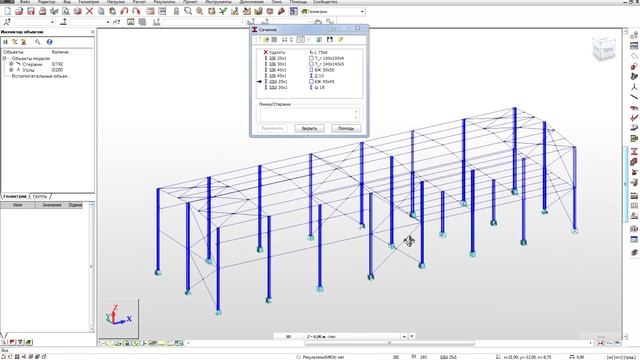Viewport: 640px width, 360px height.
Task: Click the Значение column header
Action: [x=52, y=205]
